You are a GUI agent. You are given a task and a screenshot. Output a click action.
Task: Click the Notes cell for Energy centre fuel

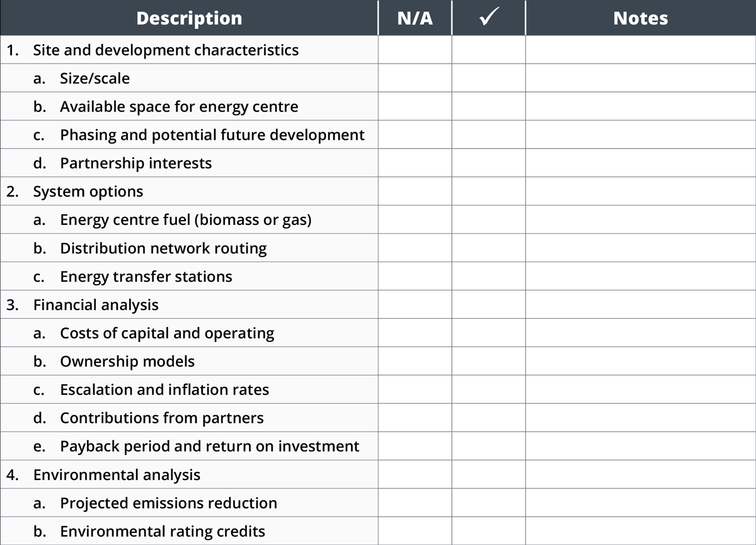pos(641,220)
